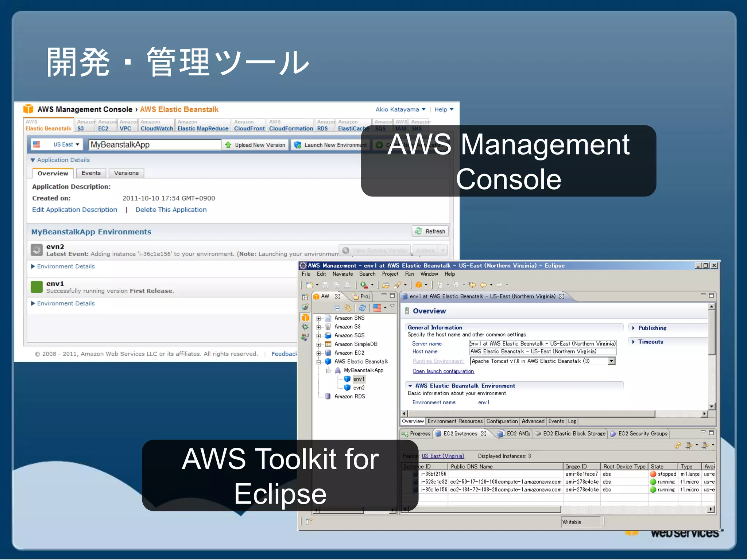
Task: Select the Java EE perspective icon in sidebar
Action: [305, 337]
